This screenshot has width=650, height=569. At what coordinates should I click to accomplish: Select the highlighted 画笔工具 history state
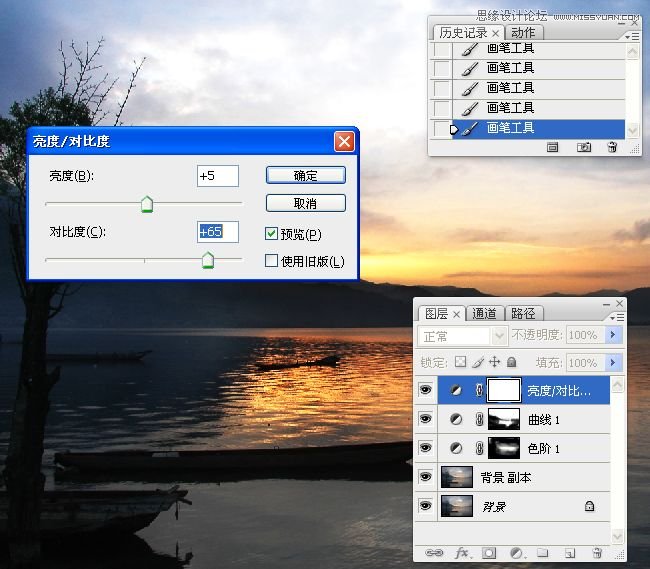tap(538, 128)
